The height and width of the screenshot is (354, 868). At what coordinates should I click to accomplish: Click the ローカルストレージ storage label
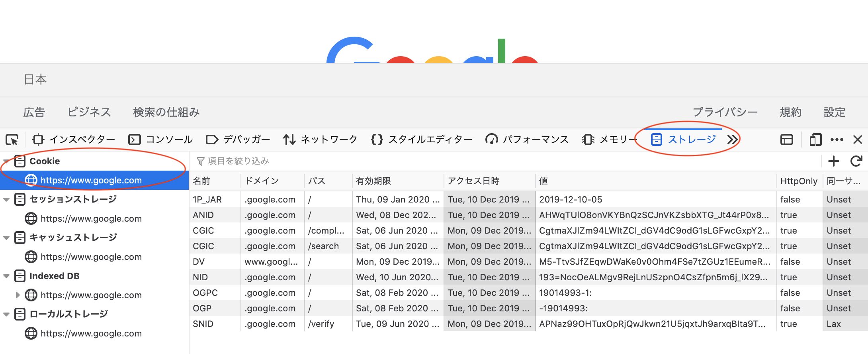pyautogui.click(x=68, y=314)
